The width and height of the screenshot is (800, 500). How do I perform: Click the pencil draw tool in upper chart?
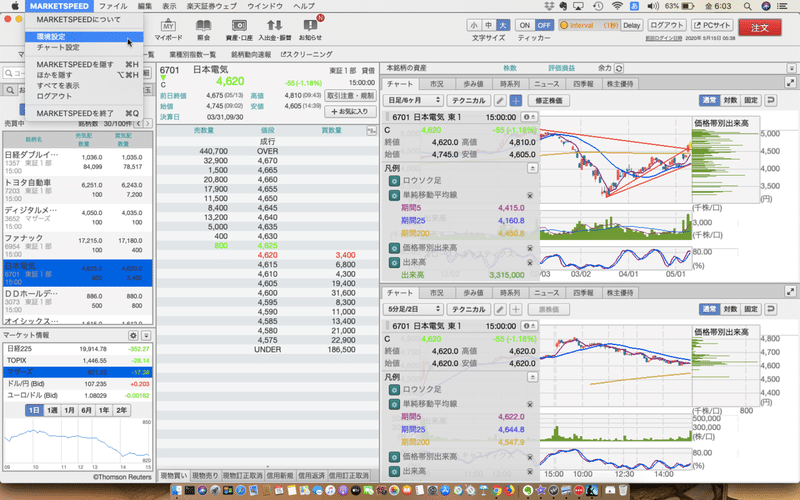501,101
